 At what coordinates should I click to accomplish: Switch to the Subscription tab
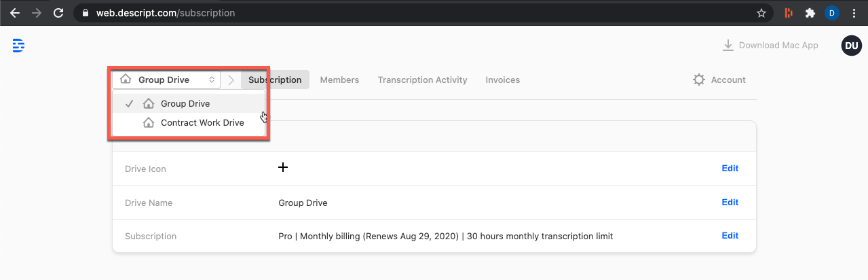click(275, 80)
